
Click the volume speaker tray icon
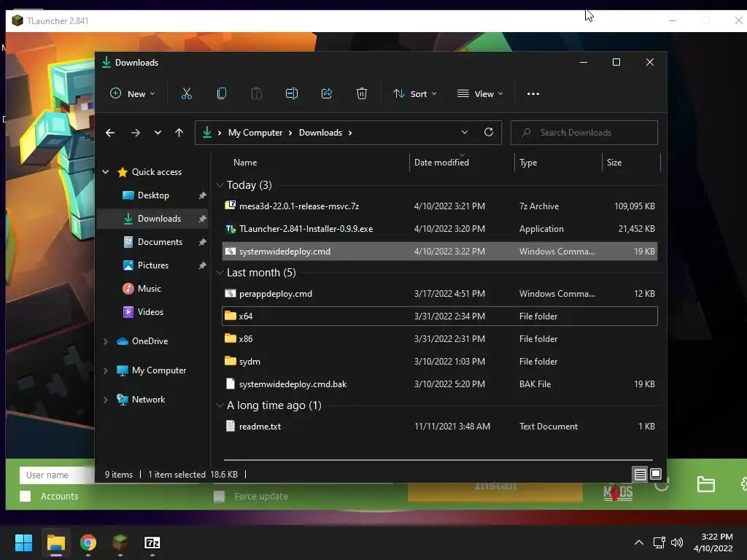click(x=676, y=542)
